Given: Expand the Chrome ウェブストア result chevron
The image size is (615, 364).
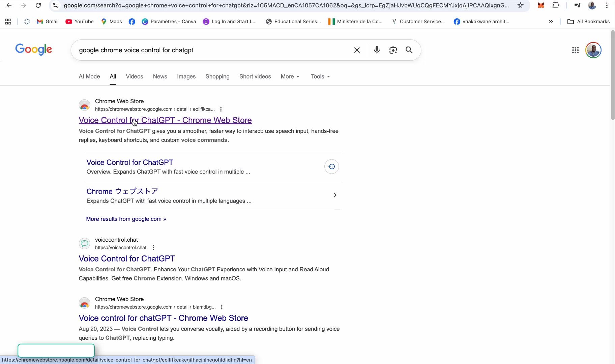Looking at the screenshot, I should (x=335, y=195).
